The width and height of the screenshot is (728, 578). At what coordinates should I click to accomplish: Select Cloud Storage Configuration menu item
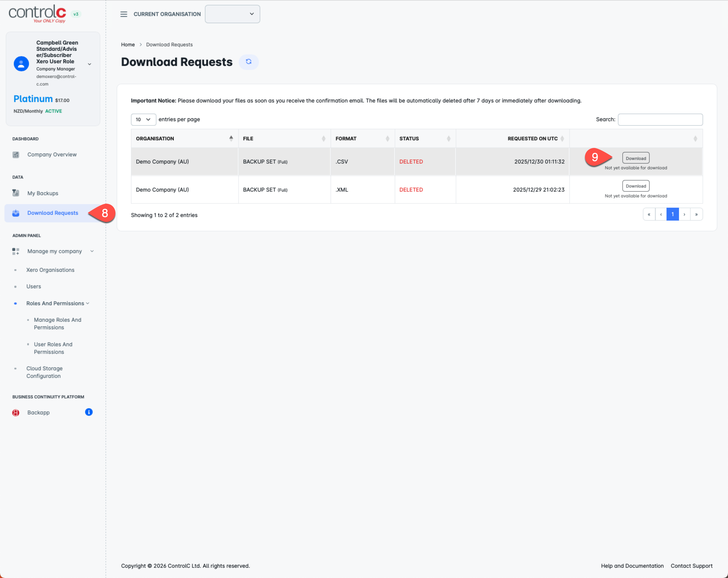pyautogui.click(x=44, y=372)
